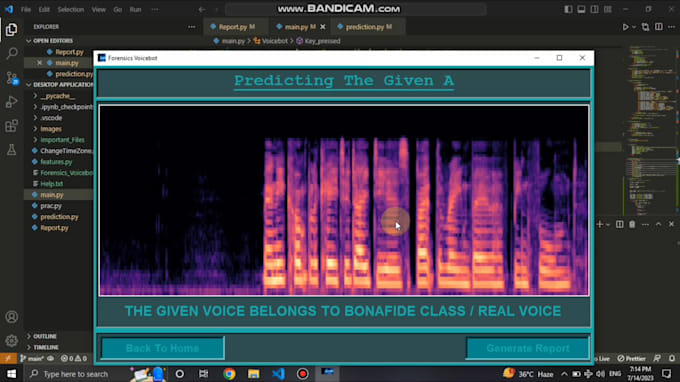Toggle primary side bar layout icon
The image size is (680, 382).
[568, 9]
